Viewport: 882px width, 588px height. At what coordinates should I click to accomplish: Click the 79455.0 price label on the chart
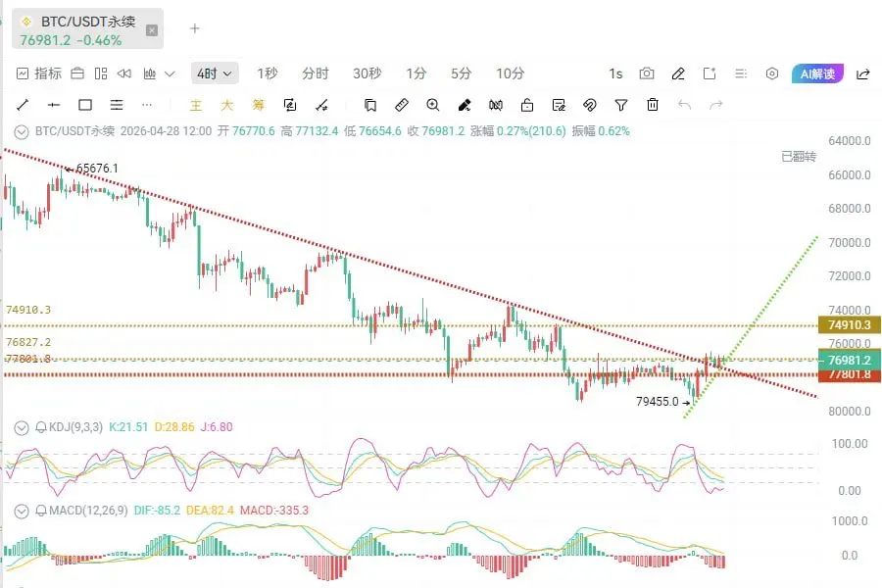657,402
